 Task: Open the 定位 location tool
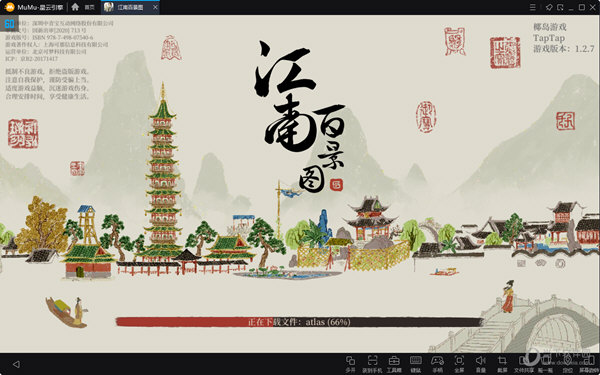tap(567, 364)
